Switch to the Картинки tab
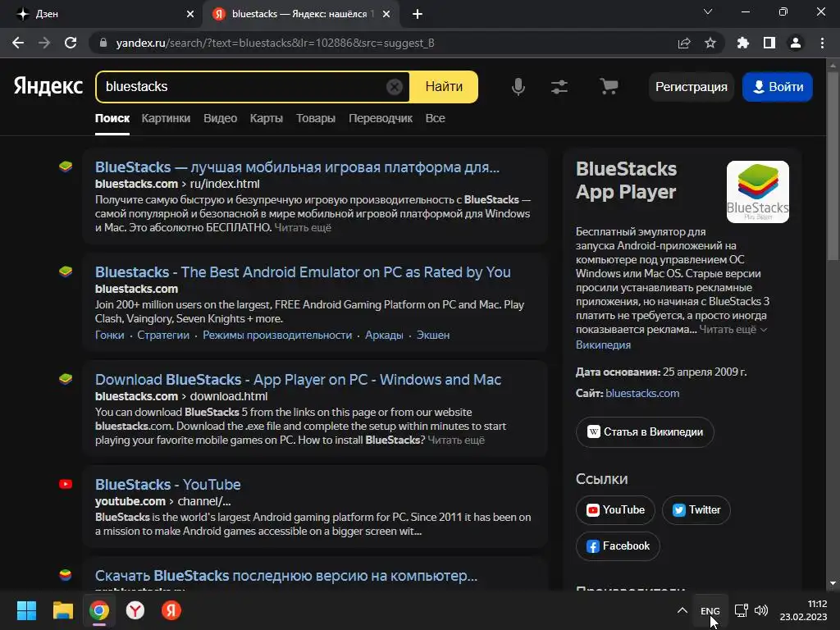 166,118
